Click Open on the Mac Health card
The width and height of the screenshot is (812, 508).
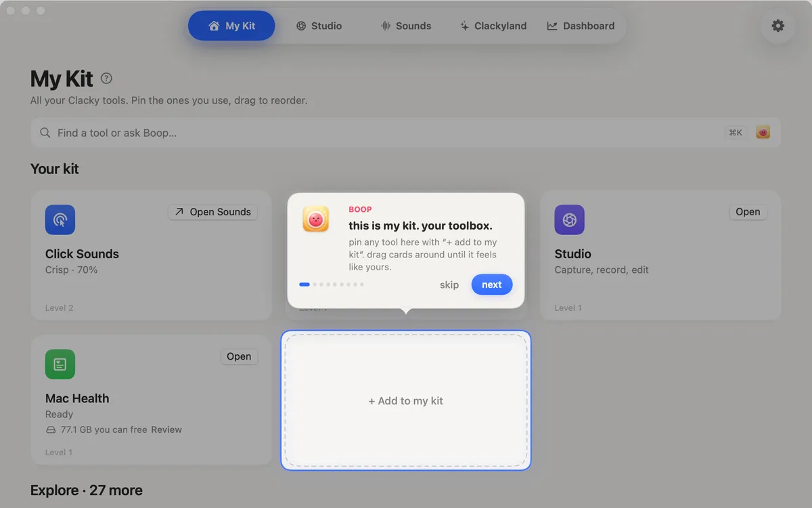pos(239,356)
